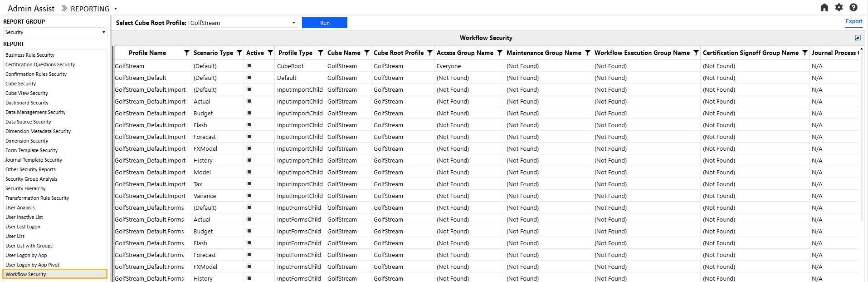Toggle Active checkbox for GolfStream row
868x282 pixels.
249,66
